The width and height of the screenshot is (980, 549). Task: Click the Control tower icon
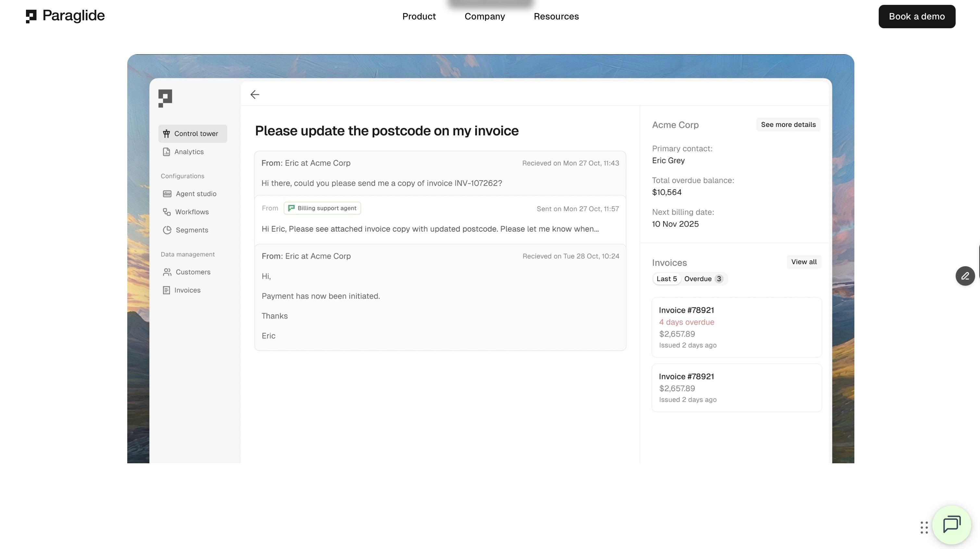166,133
